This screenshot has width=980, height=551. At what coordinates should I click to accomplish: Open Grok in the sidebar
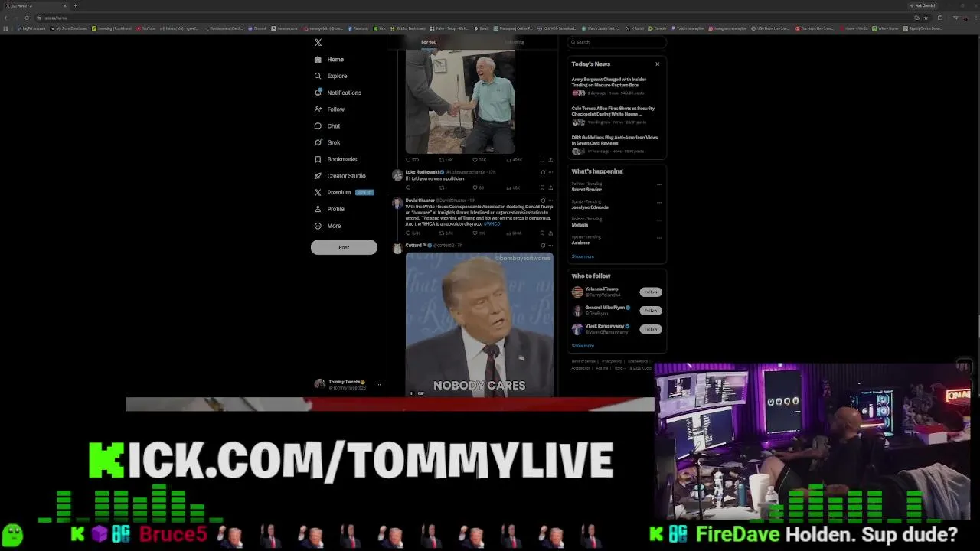327,142
